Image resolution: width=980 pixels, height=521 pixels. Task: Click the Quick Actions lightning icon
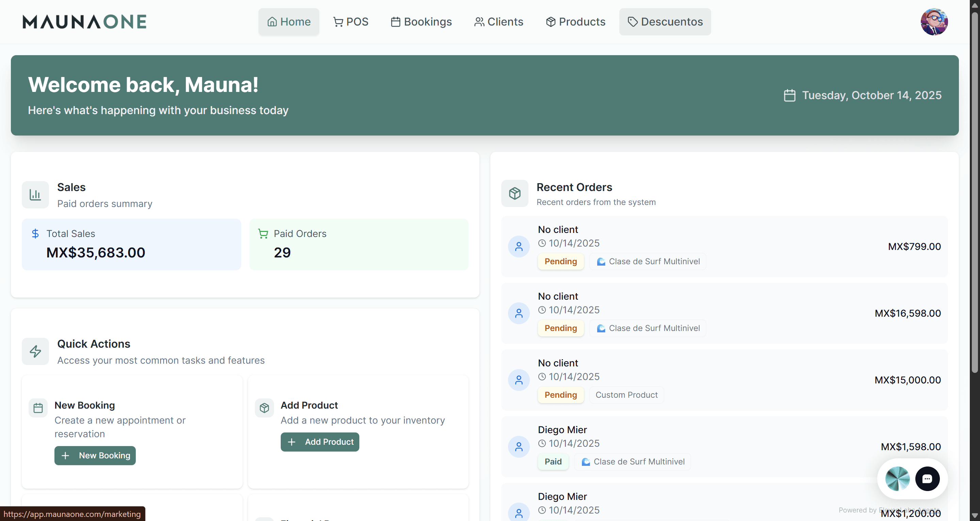point(35,351)
